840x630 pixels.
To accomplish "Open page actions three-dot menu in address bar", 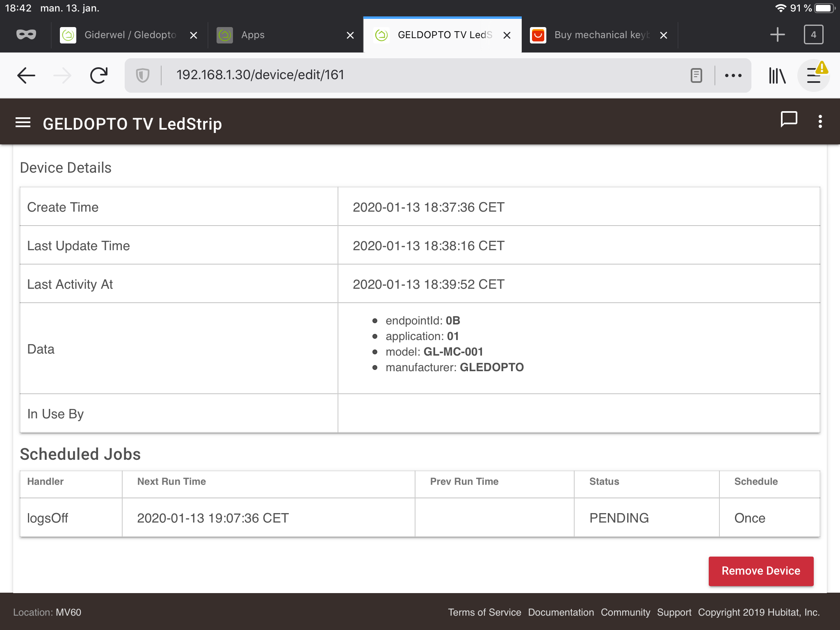I will (733, 75).
